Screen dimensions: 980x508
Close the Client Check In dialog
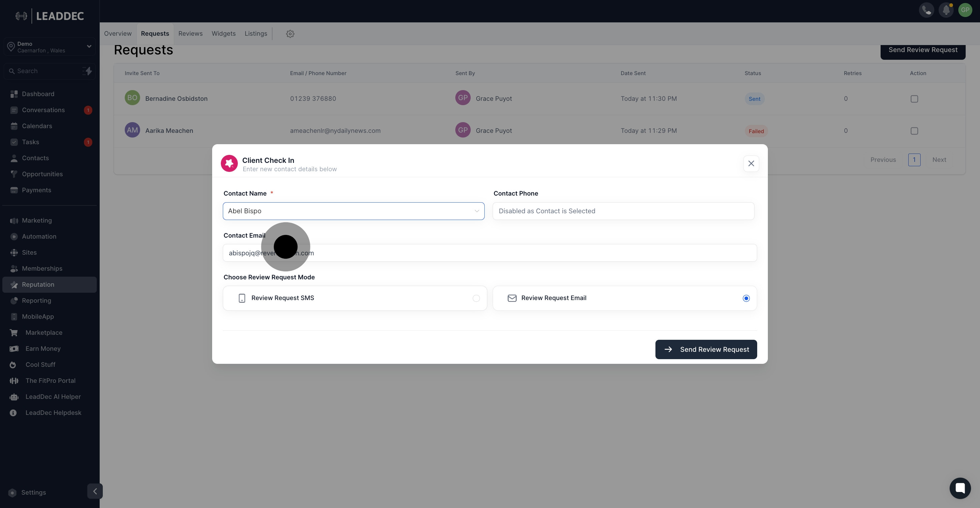click(751, 163)
